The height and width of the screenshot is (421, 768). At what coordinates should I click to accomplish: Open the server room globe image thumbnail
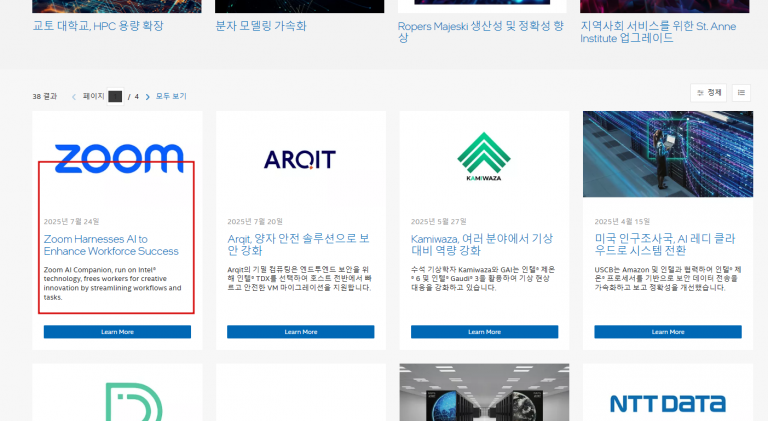click(484, 392)
